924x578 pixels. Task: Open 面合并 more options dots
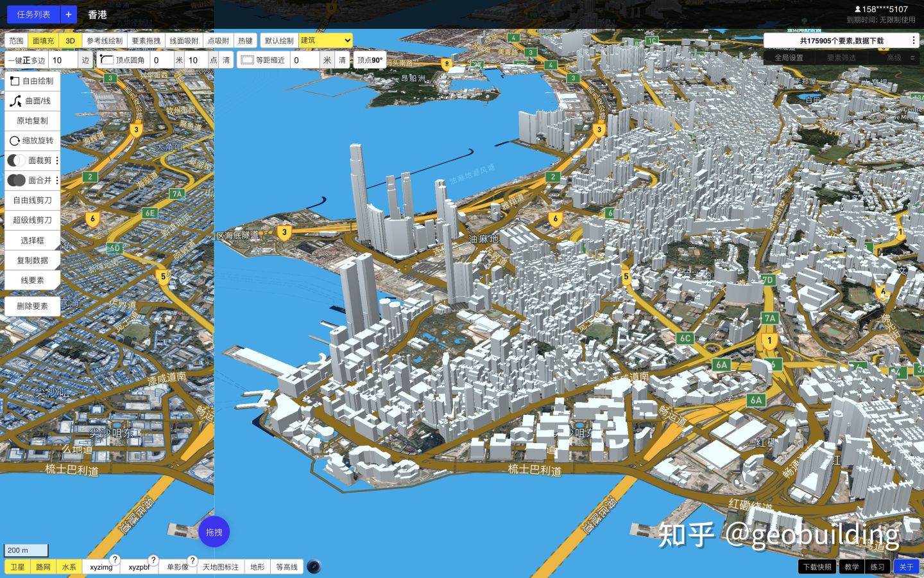coord(57,180)
